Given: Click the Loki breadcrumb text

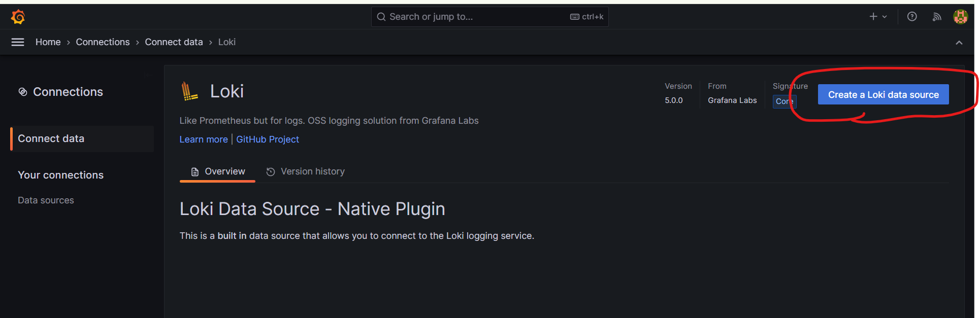Looking at the screenshot, I should point(227,42).
